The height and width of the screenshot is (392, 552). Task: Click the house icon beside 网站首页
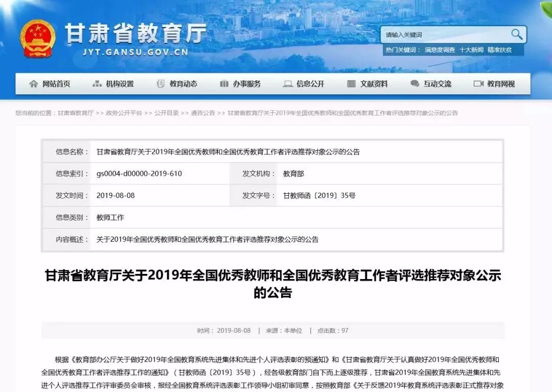click(34, 84)
